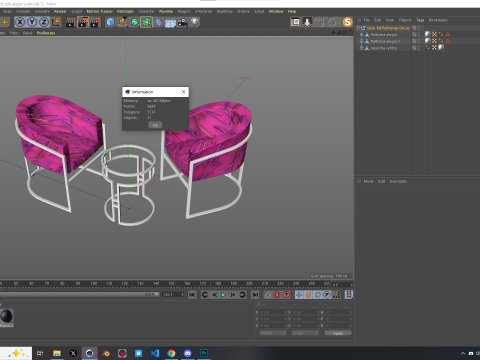Click the timeline ruler at frame 100
Image resolution: width=480 pixels, height=360 pixels.
click(x=93, y=284)
